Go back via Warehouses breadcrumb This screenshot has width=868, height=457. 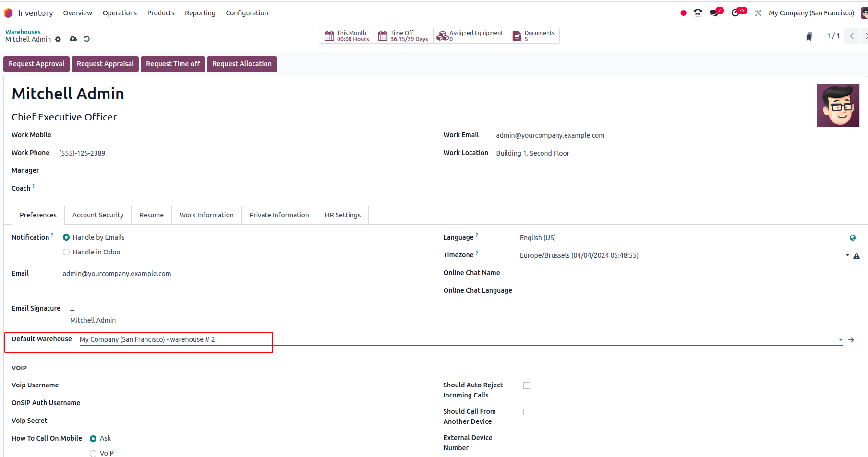click(23, 32)
